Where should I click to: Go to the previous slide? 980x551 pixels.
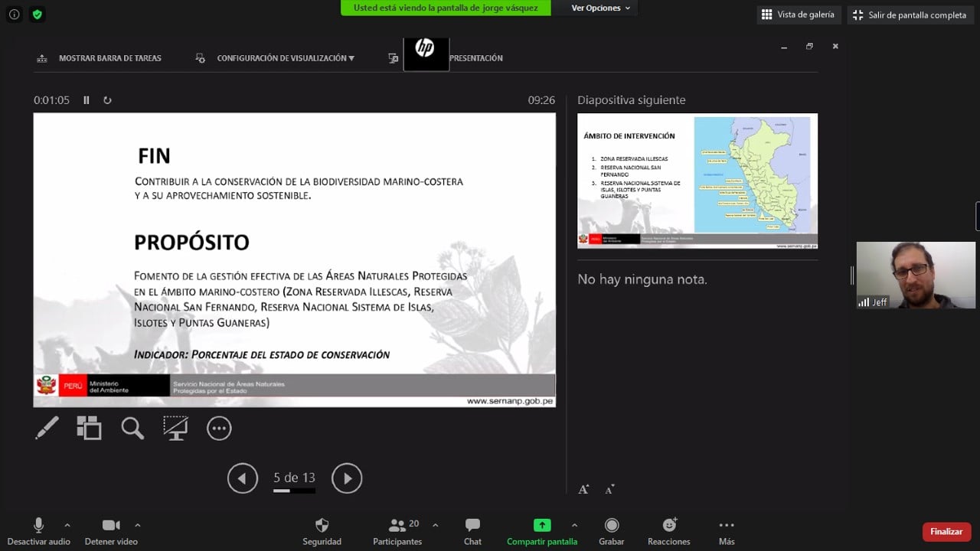tap(242, 478)
